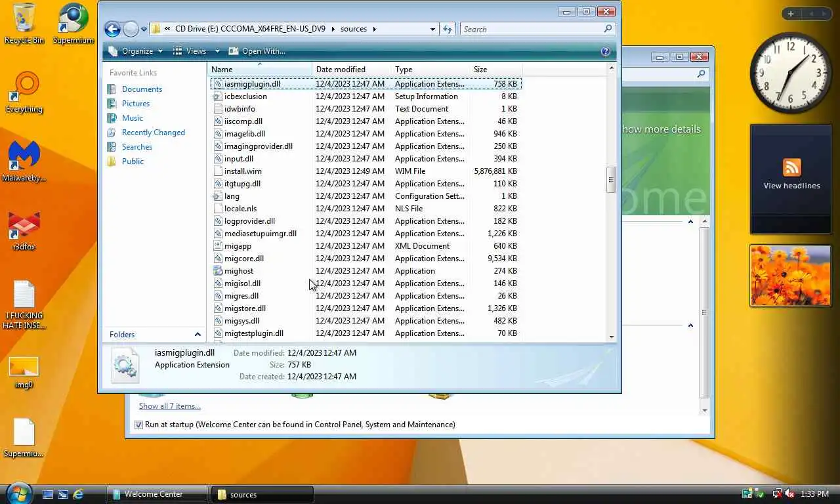Sort files by Type column header

coord(430,70)
